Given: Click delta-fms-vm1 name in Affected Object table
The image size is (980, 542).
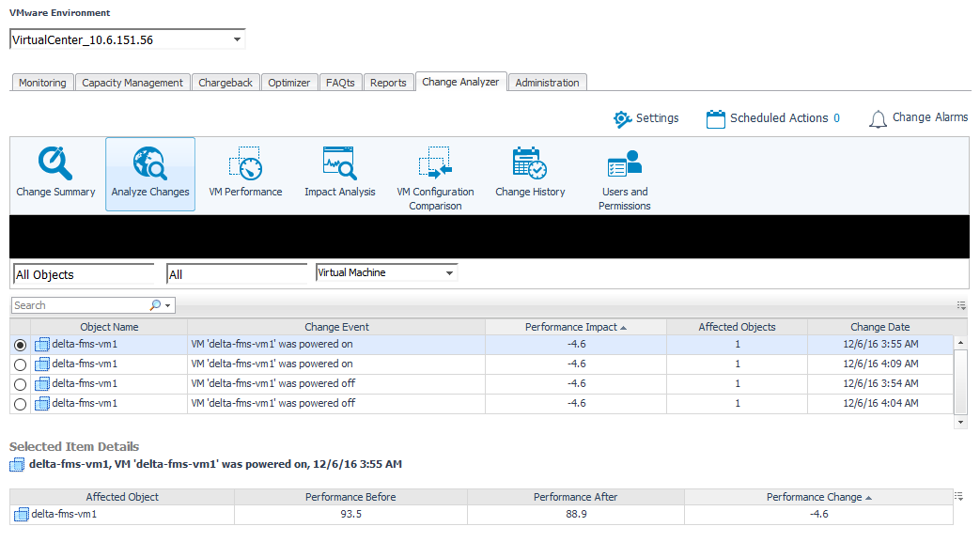Looking at the screenshot, I should (64, 514).
